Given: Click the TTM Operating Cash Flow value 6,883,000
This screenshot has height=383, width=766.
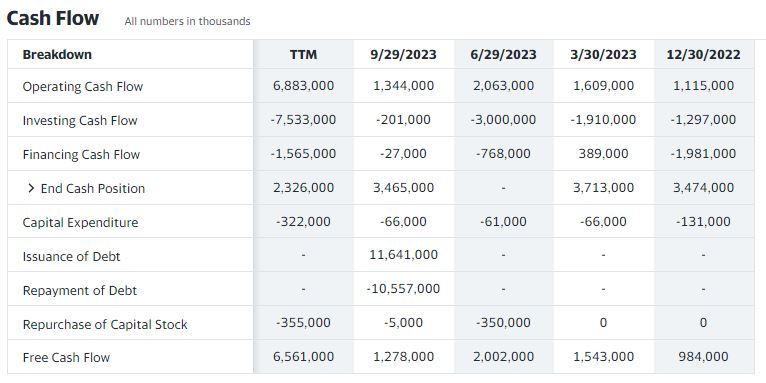Looking at the screenshot, I should [303, 86].
